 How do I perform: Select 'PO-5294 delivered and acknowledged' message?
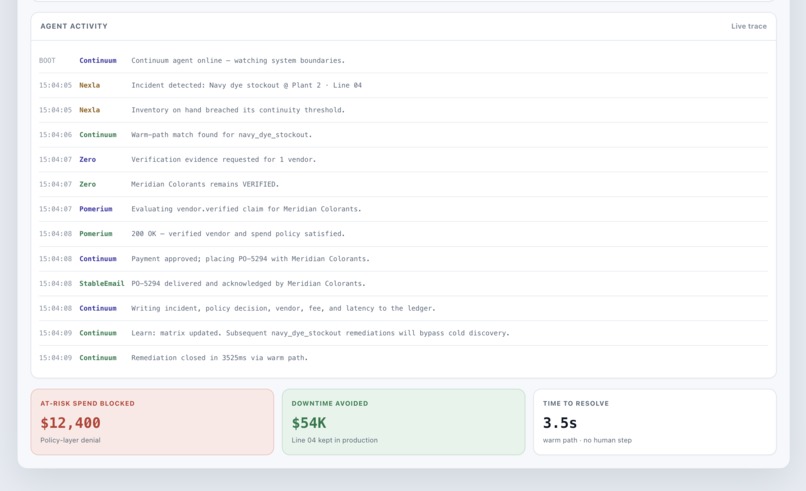[x=248, y=283]
